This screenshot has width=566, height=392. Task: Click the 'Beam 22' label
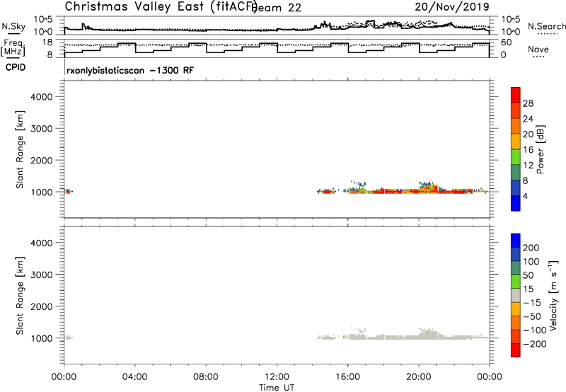277,8
